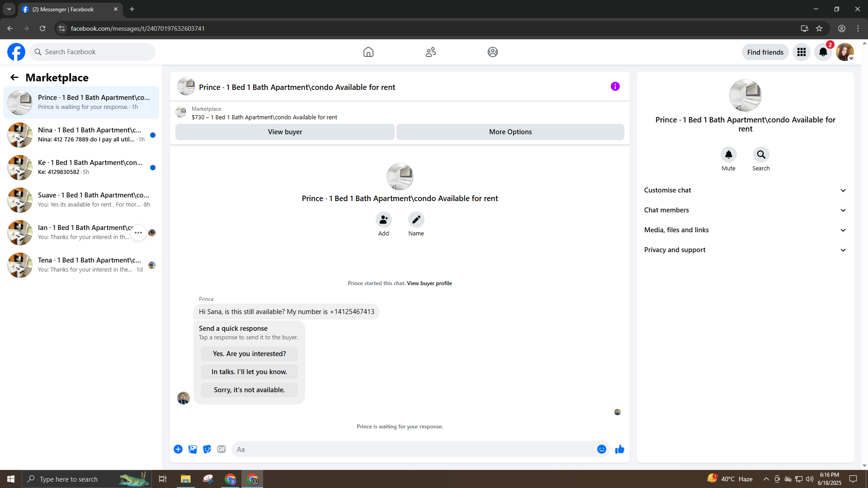868x488 pixels.
Task: Expand Media, files and links section
Action: 745,230
